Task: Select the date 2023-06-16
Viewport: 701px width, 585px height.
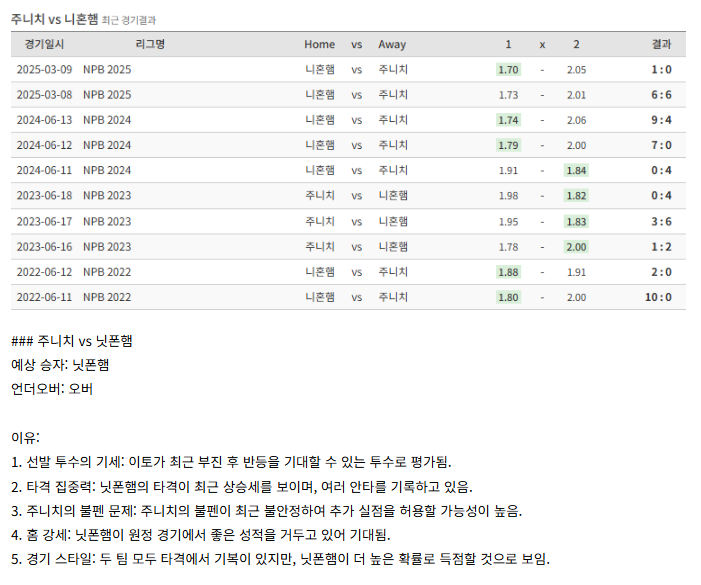Action: [44, 247]
